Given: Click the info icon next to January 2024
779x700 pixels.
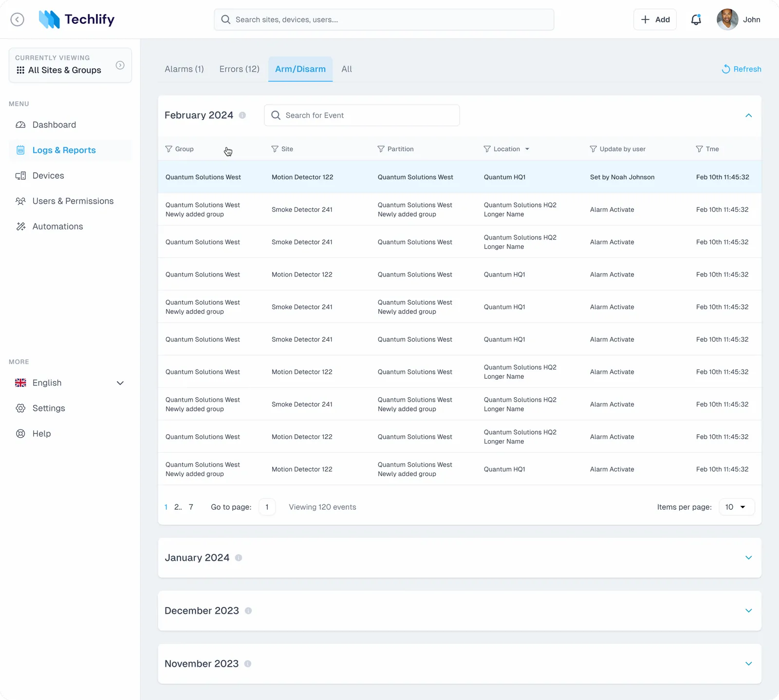Looking at the screenshot, I should coord(239,558).
